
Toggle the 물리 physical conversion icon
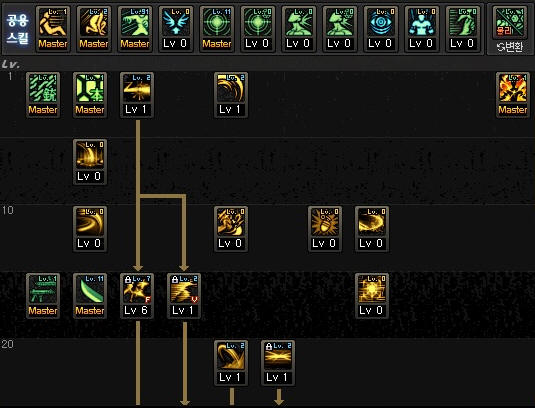coord(509,23)
